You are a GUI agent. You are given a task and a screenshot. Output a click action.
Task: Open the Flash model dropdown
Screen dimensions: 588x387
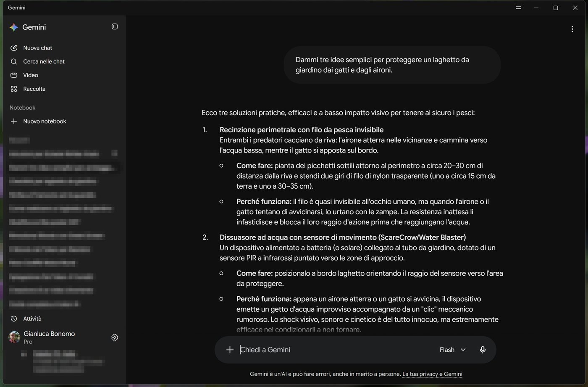[452, 350]
